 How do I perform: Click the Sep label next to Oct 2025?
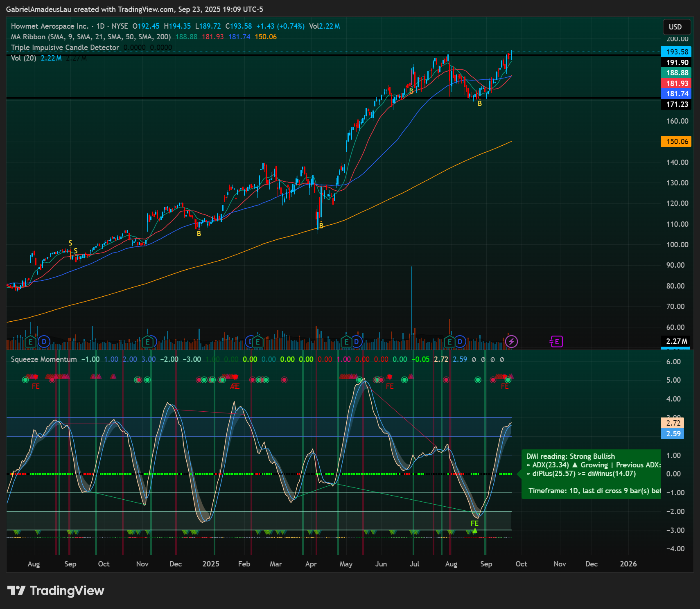tap(486, 564)
